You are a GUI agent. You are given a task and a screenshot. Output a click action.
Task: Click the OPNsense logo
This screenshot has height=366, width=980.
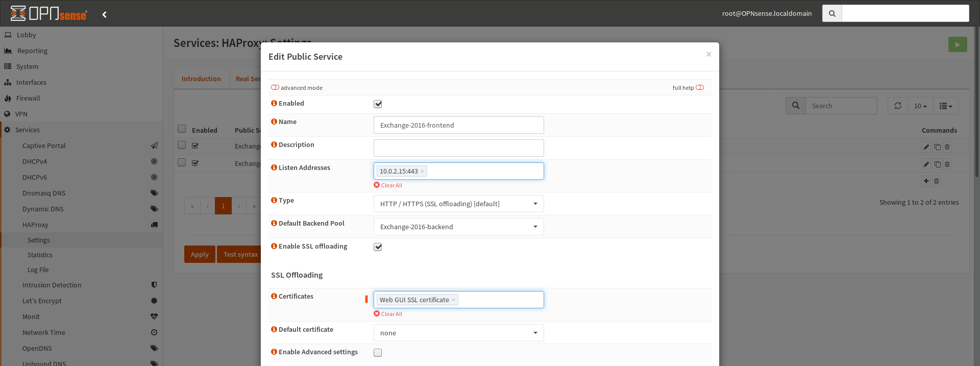pos(48,14)
